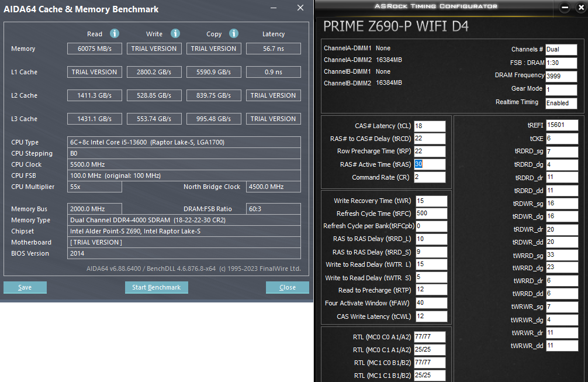The image size is (588, 382).
Task: Click the CPU Type field
Action: point(184,142)
